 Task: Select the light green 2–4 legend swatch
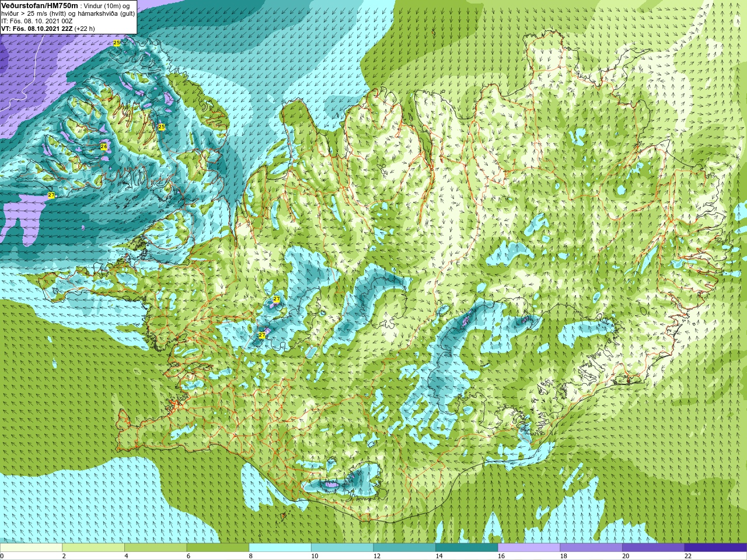(x=93, y=548)
